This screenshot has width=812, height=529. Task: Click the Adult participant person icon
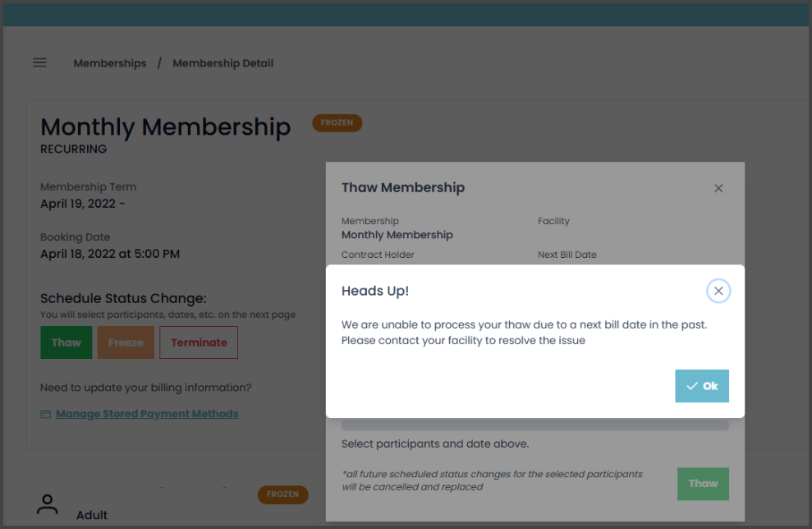48,504
